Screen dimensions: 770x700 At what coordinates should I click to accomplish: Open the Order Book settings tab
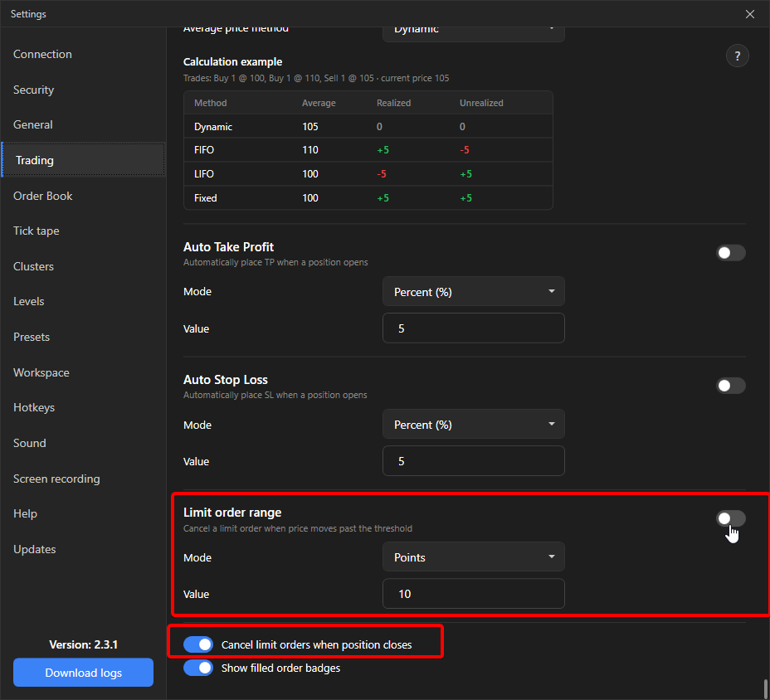(84, 196)
